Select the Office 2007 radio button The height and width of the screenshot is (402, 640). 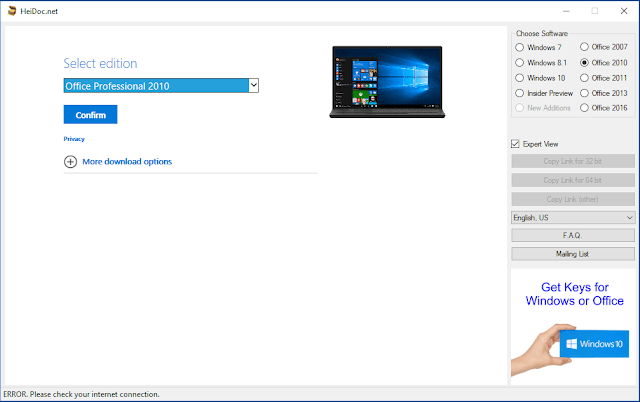(584, 47)
